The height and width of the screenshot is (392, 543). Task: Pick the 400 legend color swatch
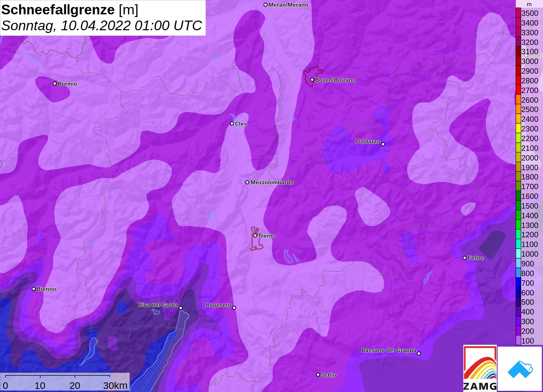pos(518,311)
